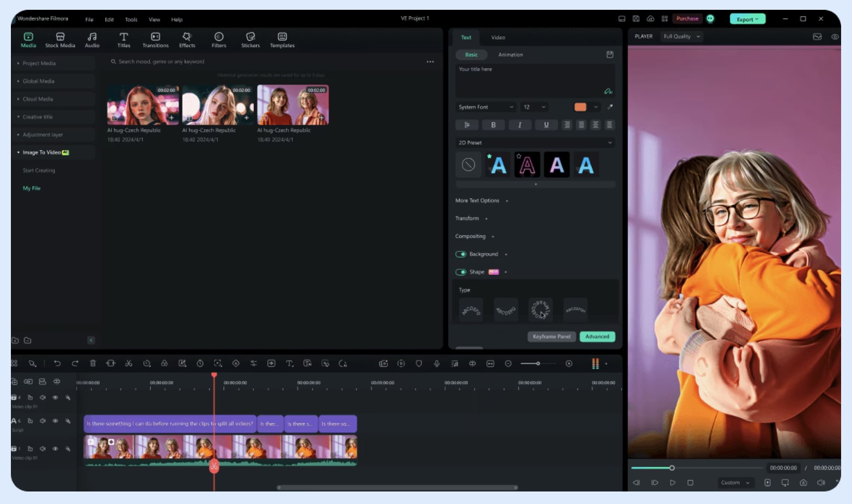This screenshot has height=504, width=852.
Task: Open the System Font dropdown
Action: point(485,107)
